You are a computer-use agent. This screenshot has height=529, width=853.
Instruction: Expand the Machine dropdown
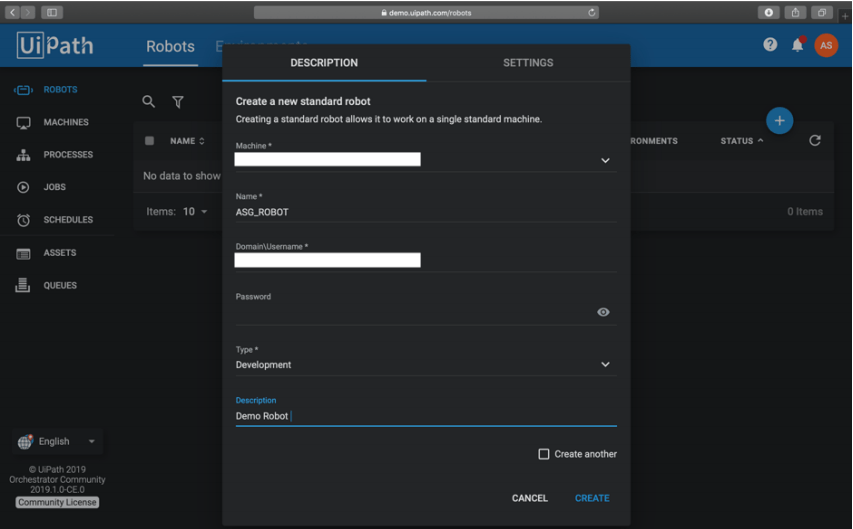click(605, 160)
